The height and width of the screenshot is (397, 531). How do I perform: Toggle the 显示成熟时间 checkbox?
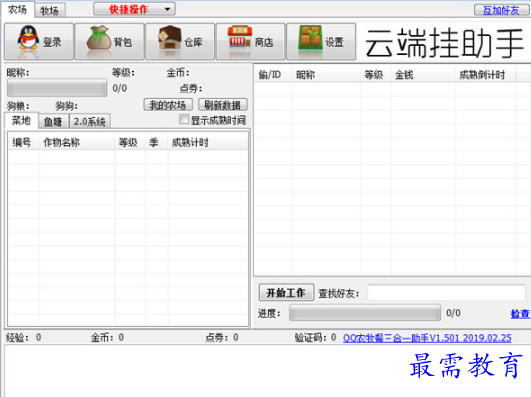point(184,119)
